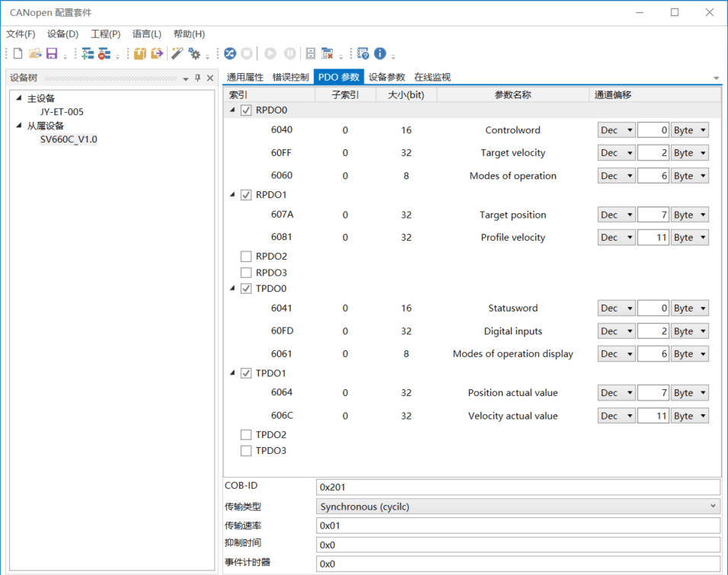Screen dimensions: 728x575
Task: Add a device with the green plus tree icon
Action: coord(88,53)
